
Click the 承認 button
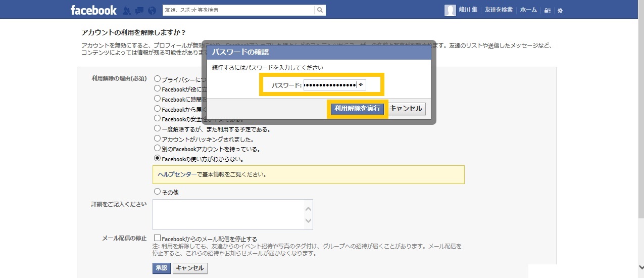click(162, 268)
